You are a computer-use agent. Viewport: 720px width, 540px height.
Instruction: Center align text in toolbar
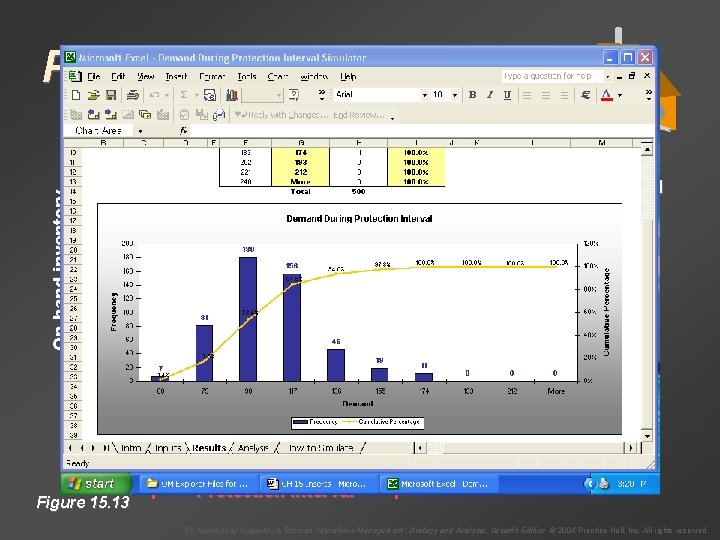pyautogui.click(x=546, y=95)
